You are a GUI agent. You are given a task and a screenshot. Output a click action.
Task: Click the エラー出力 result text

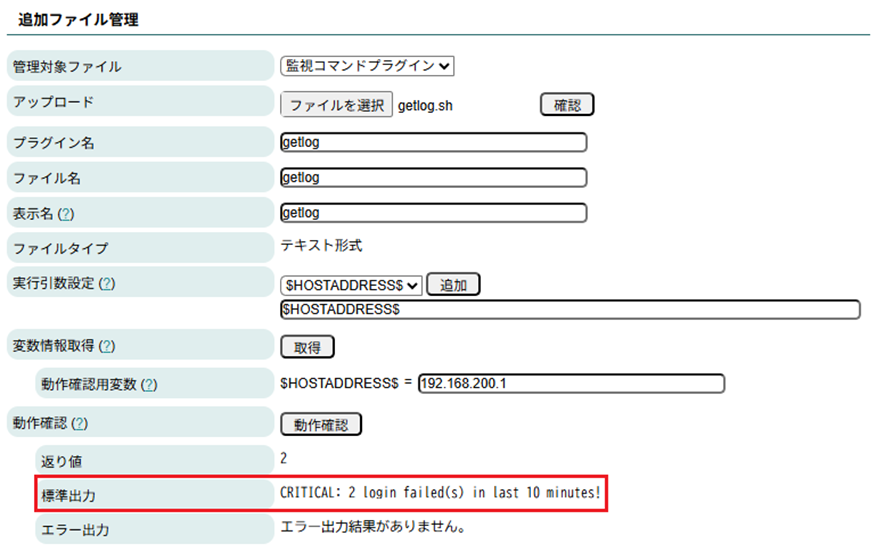(375, 527)
